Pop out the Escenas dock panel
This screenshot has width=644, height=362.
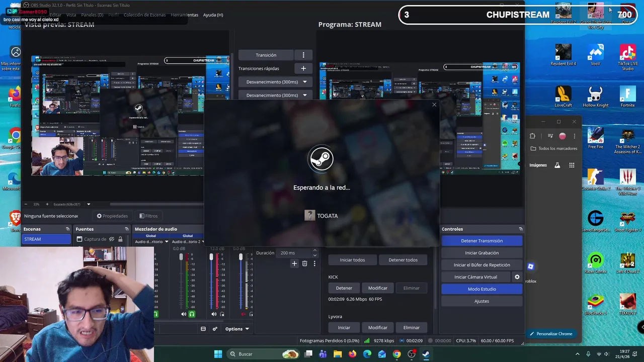click(67, 229)
